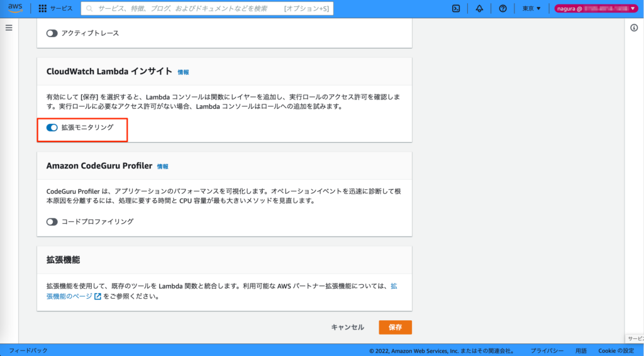Open 情報 link next to Amazon CodeGuru Profiler

click(x=163, y=167)
